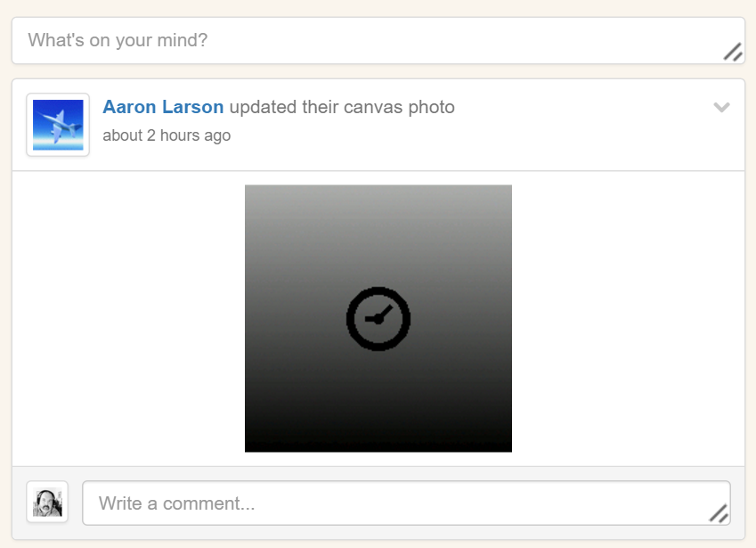Click the airplane image in Aaron's avatar
This screenshot has width=756, height=548.
tap(58, 125)
